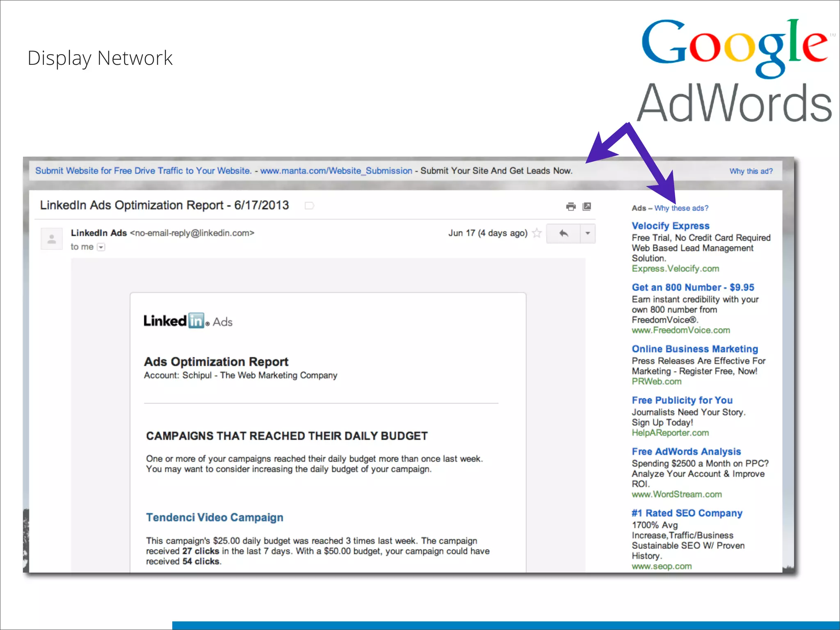Open the Velocify Express ad

click(670, 226)
